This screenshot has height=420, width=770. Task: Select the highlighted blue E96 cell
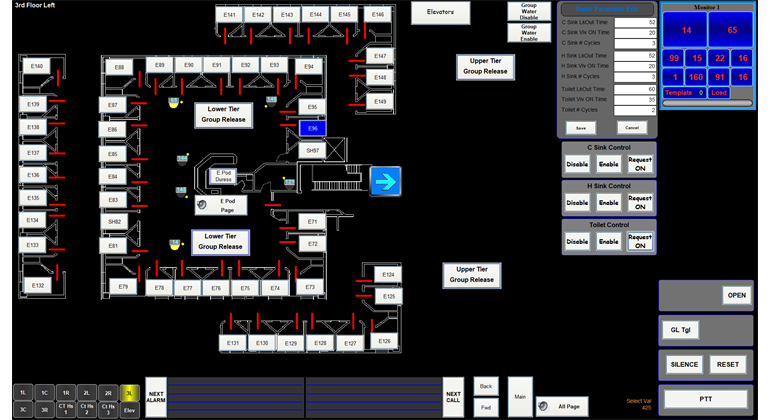pos(313,129)
